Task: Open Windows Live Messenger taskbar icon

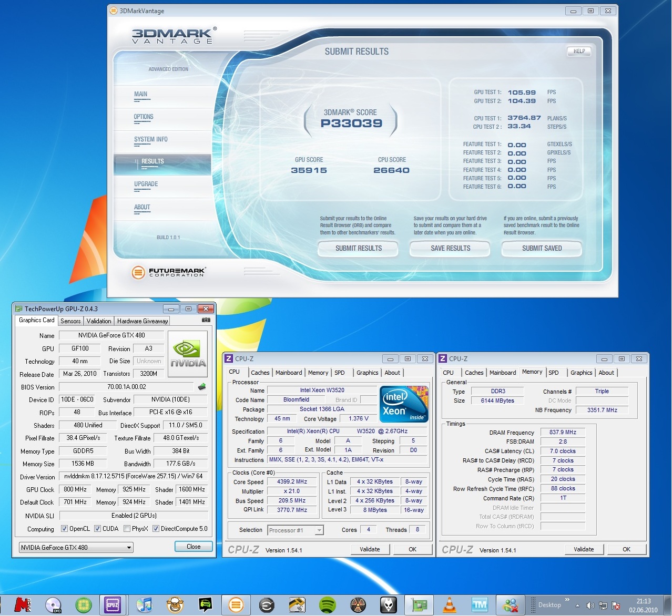Action: (x=511, y=605)
